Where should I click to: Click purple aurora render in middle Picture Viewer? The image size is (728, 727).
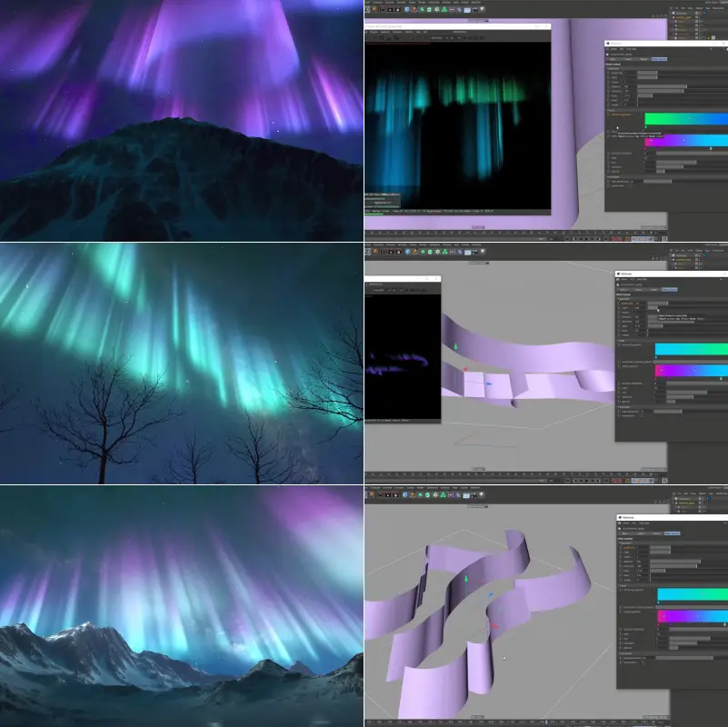coord(403,356)
